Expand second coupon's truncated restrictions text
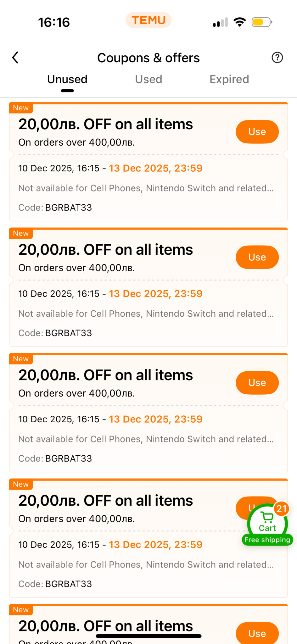The image size is (297, 644). click(x=146, y=314)
